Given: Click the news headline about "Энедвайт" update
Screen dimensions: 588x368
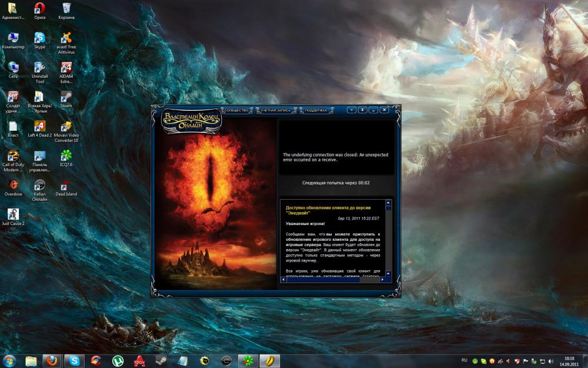Looking at the screenshot, I should tap(328, 210).
